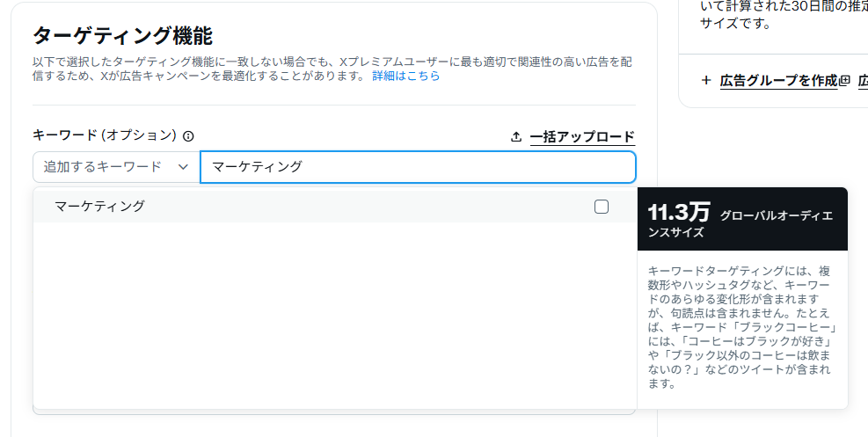Viewport: 868px width, 437px height.
Task: Click the keyword info icon
Action: click(x=188, y=136)
